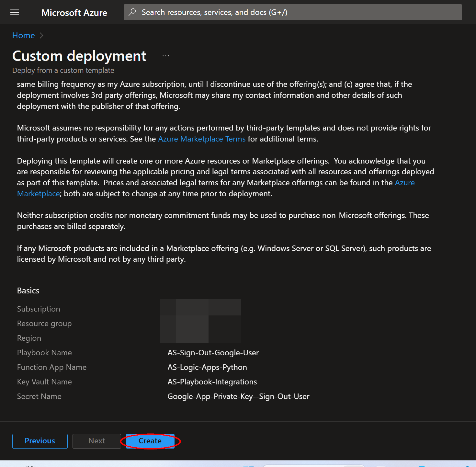Click the Key Vault Name label
Screen dimensions: 476x467
[x=44, y=382]
